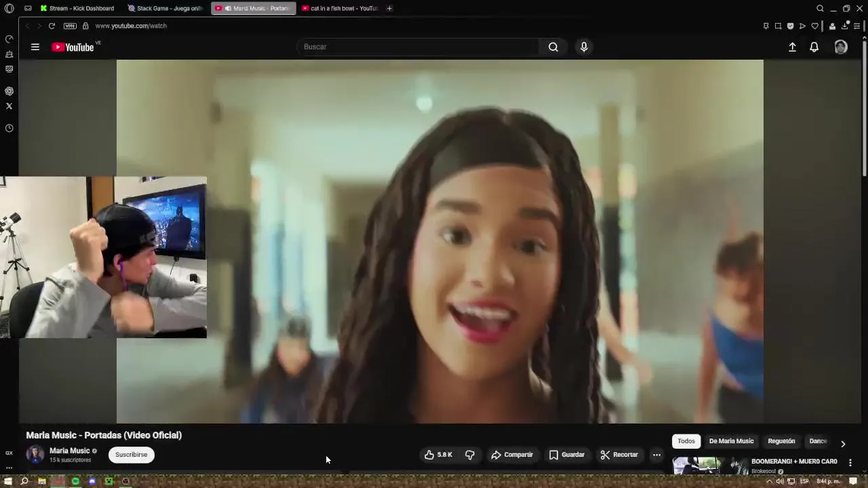The width and height of the screenshot is (868, 488).
Task: Show more filter chips with right chevron
Action: point(843,444)
